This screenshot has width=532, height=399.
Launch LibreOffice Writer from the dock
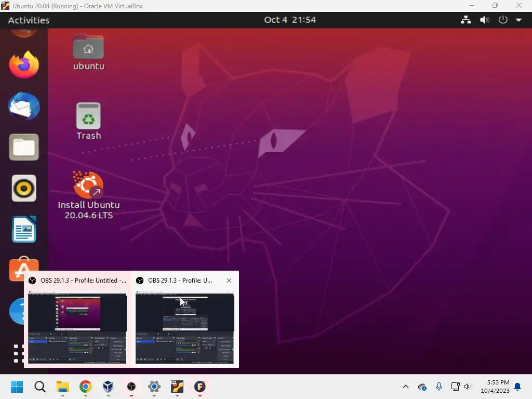click(x=24, y=229)
